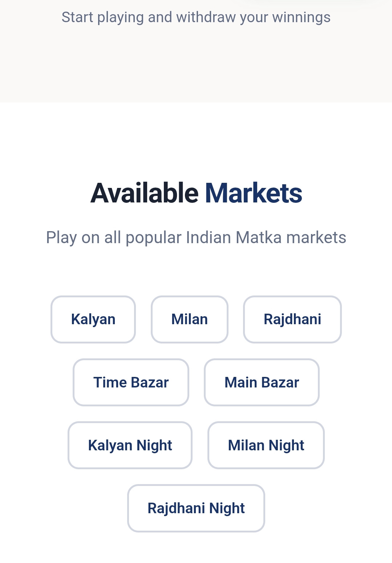Screen dimensions: 392x563
Task: Go to Kalyan Night market
Action: [x=130, y=445]
